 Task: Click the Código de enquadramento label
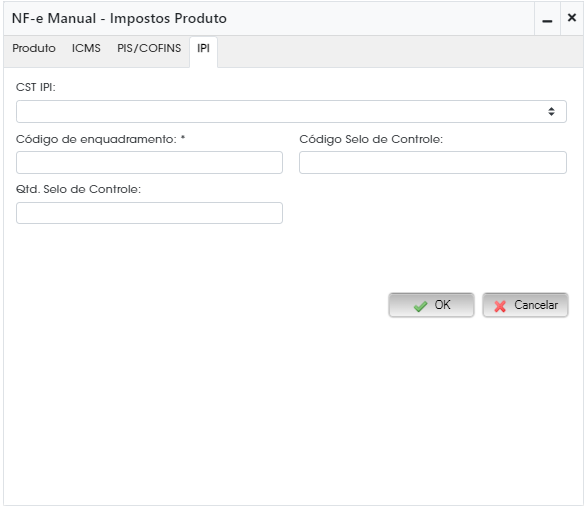pos(100,139)
